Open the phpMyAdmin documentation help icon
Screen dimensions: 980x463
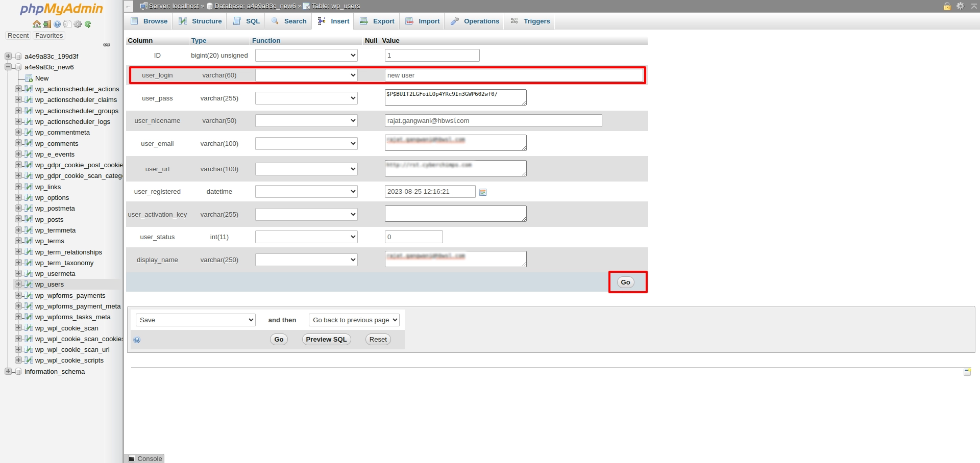click(x=57, y=24)
